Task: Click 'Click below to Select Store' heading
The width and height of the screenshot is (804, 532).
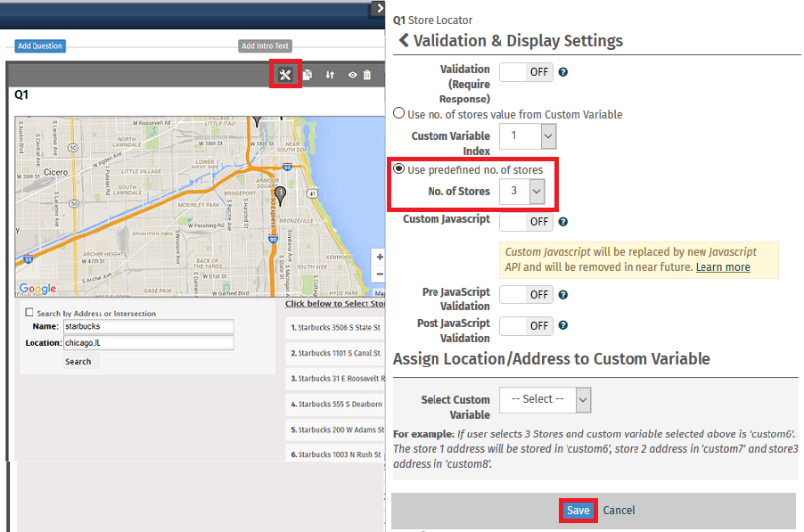Action: [335, 304]
